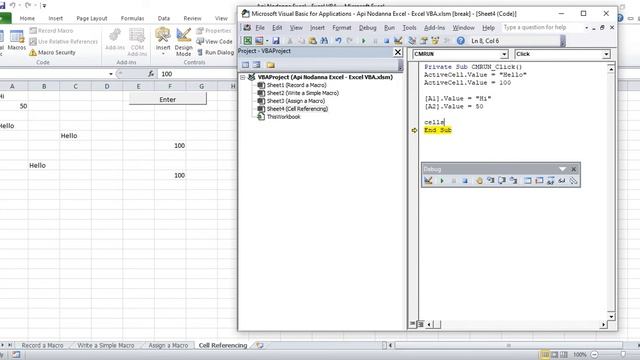Toggle Breakpoint hand icon in Debug toolbar

[479, 180]
